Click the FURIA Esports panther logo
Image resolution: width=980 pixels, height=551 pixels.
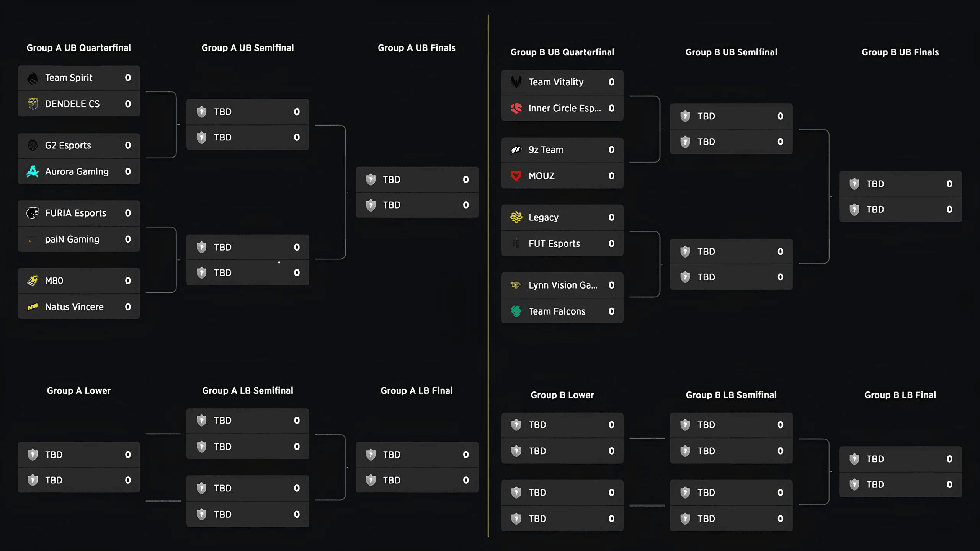pos(33,213)
